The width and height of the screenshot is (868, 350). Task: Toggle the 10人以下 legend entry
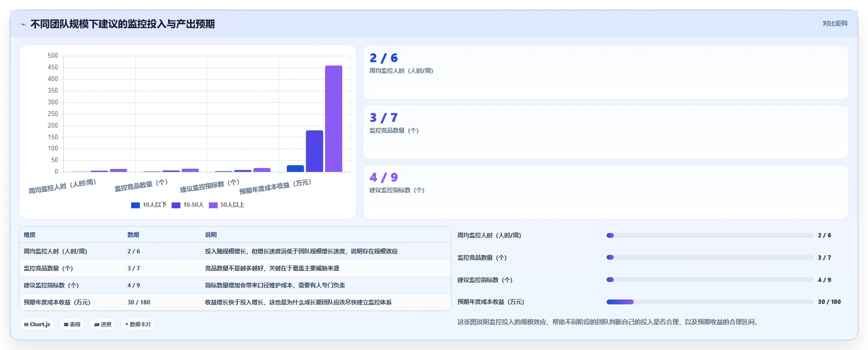pos(149,205)
